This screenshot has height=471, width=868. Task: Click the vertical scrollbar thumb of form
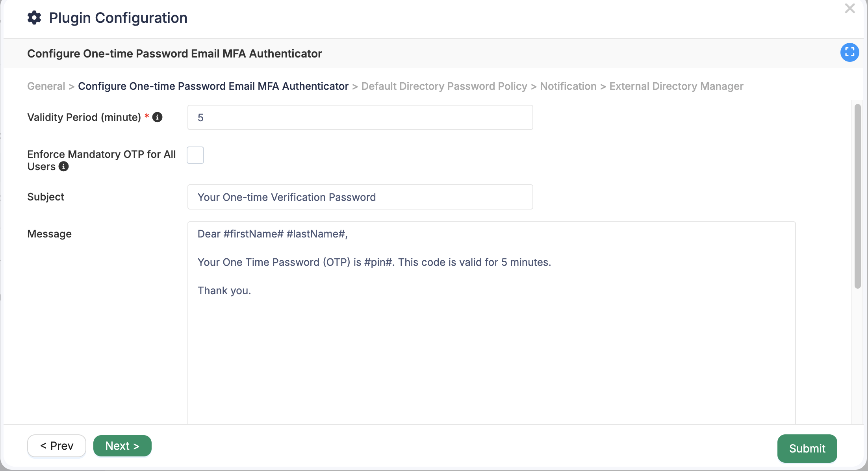857,196
